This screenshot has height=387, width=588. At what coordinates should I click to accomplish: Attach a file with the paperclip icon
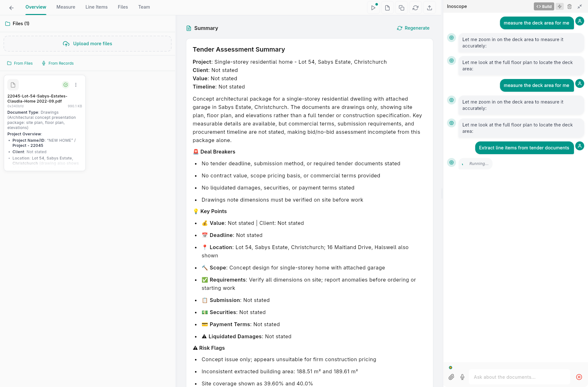pos(451,377)
